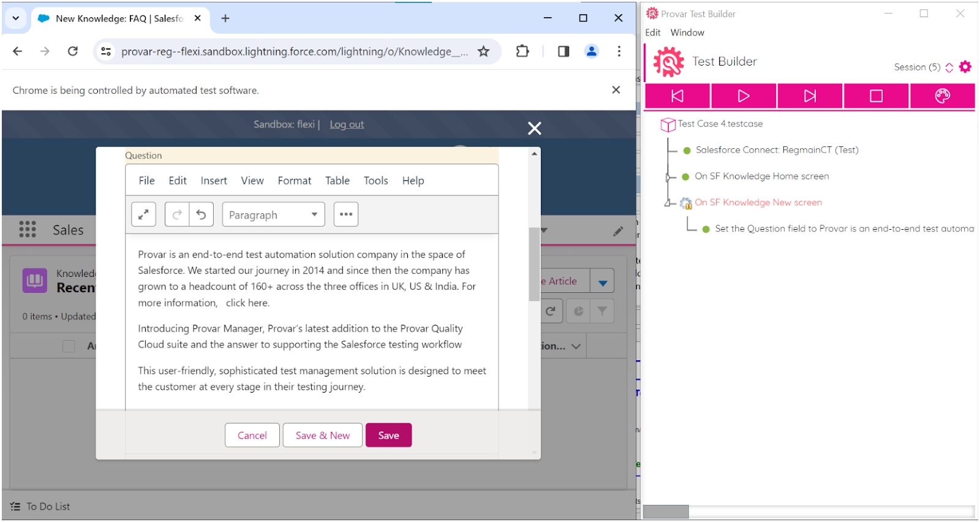Image resolution: width=980 pixels, height=522 pixels.
Task: Click the step-back button in Test Builder
Action: [677, 96]
